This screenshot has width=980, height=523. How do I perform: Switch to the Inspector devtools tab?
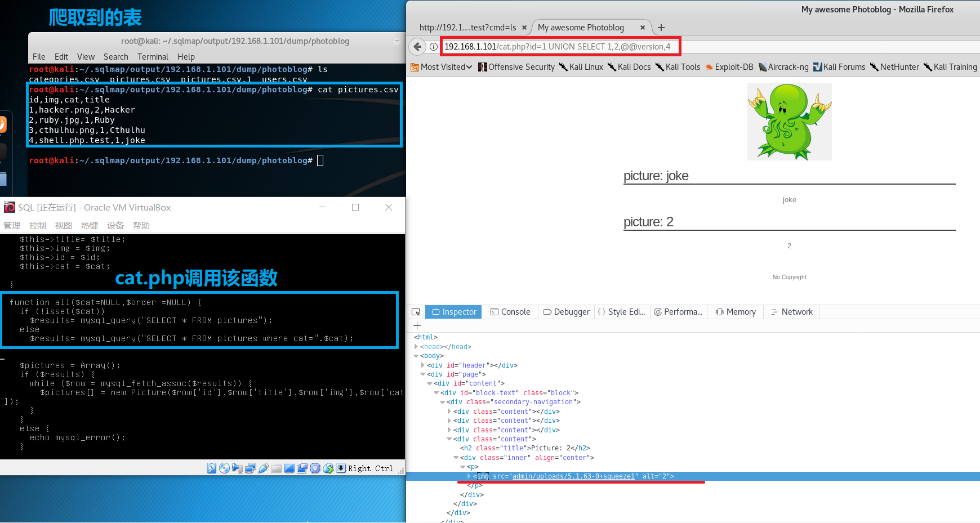[454, 312]
